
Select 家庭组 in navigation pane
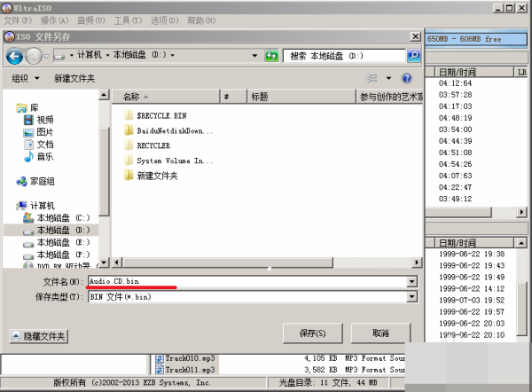(x=35, y=181)
